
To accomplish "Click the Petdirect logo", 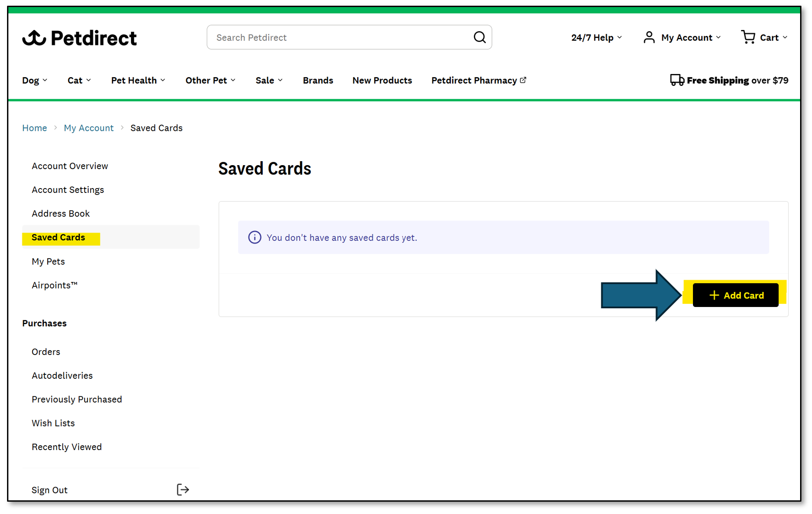I will click(x=79, y=38).
